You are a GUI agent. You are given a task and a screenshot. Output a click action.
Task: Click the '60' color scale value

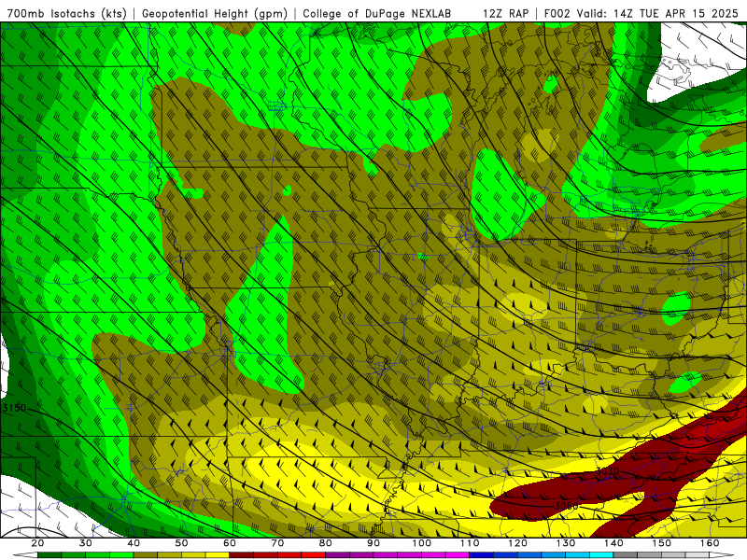[230, 543]
